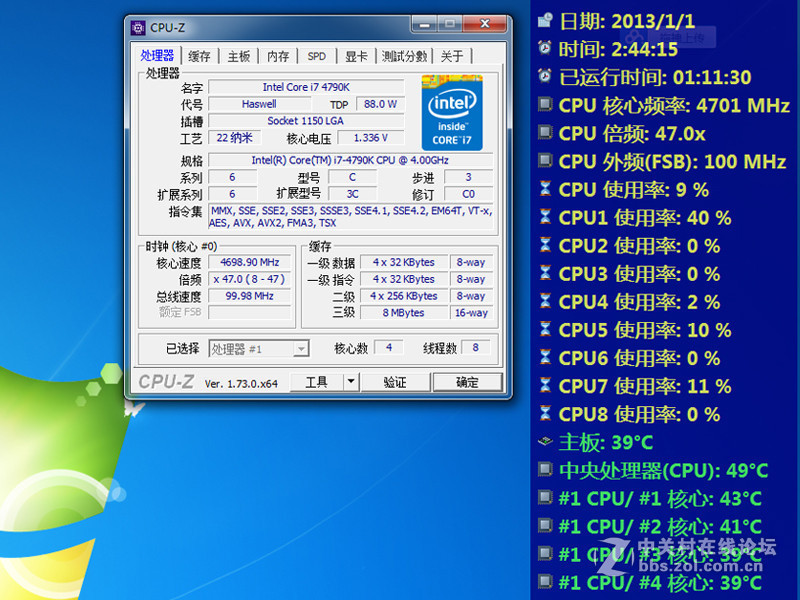This screenshot has width=800, height=600.
Task: Select the hourglass icon beside CPU2 使用率
Action: tap(545, 245)
